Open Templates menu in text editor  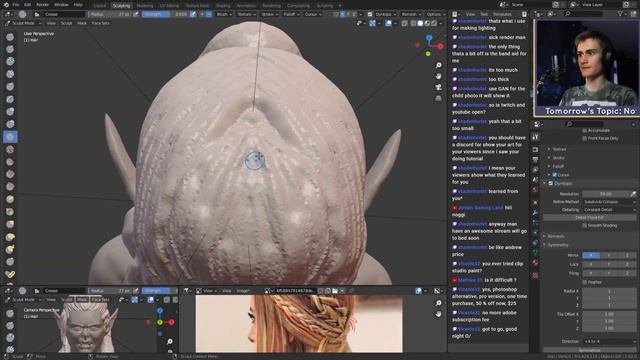point(502,14)
